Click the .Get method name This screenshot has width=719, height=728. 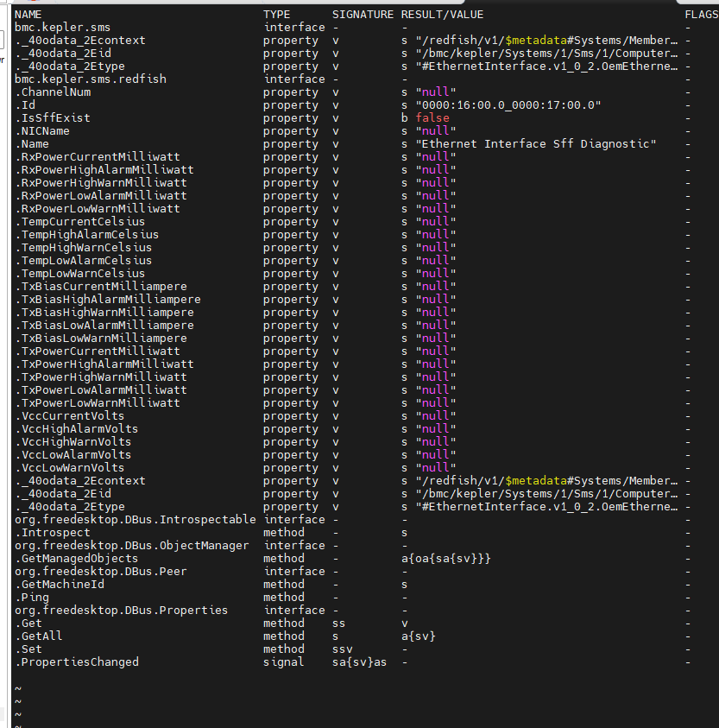(28, 624)
